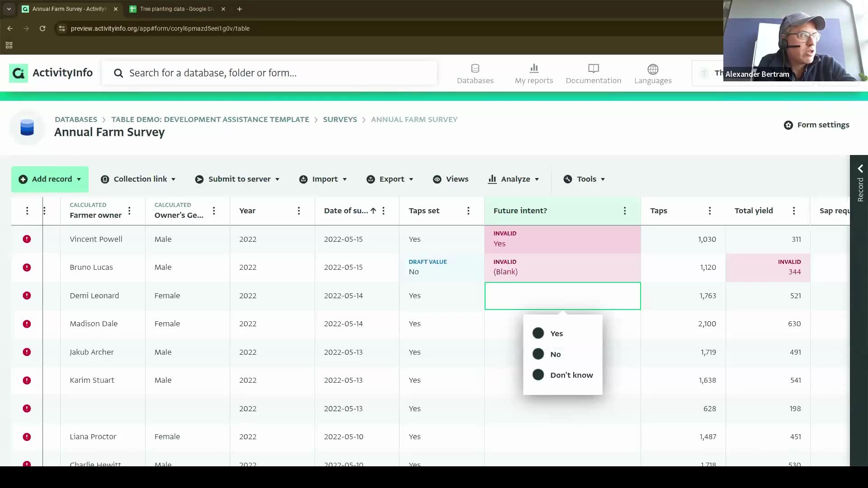
Task: Click the ActivityInfo logo icon
Action: (19, 73)
